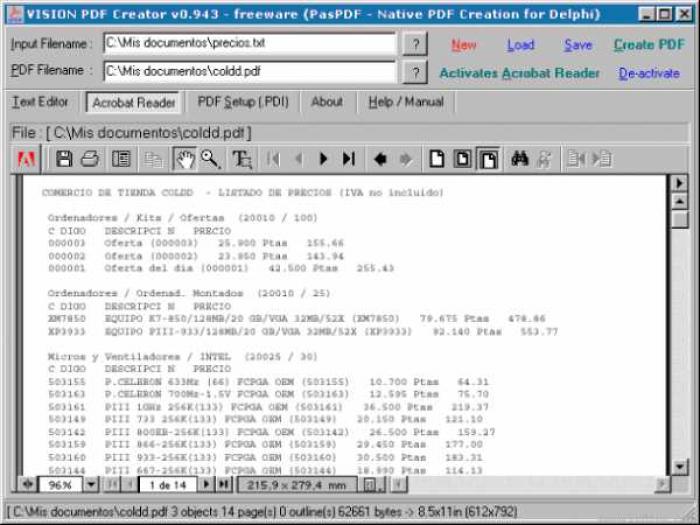Print the document with the printer icon

(90, 159)
